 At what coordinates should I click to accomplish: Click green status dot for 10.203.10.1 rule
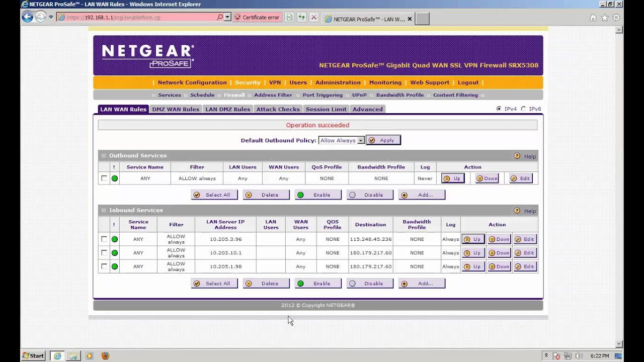tap(115, 253)
